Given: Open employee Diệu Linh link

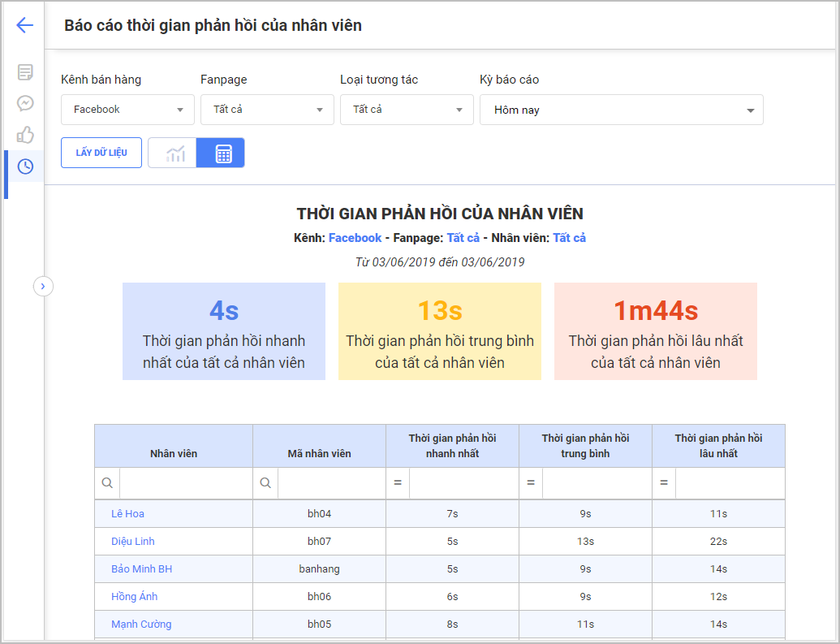Looking at the screenshot, I should pyautogui.click(x=133, y=542).
